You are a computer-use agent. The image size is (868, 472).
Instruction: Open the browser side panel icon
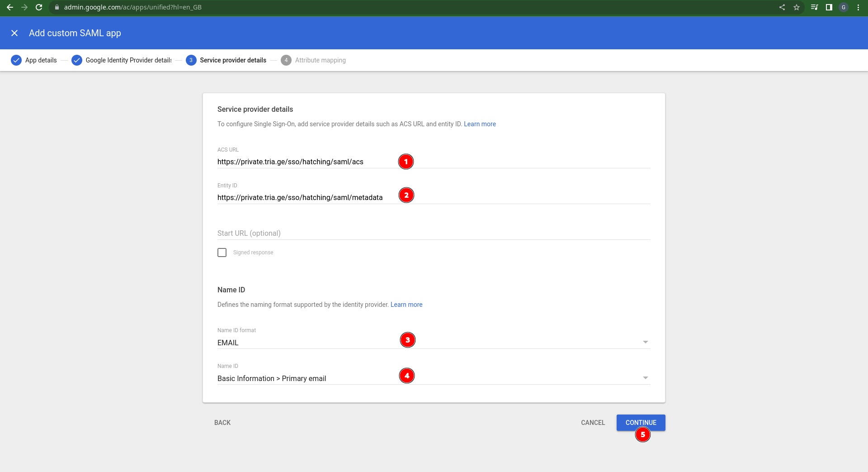coord(829,7)
